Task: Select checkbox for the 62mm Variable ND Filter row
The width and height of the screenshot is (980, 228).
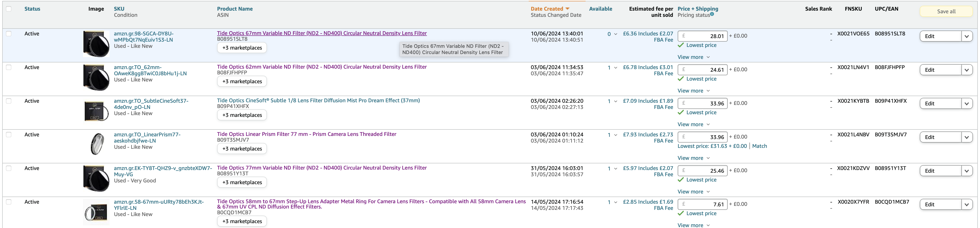Action: [9, 67]
